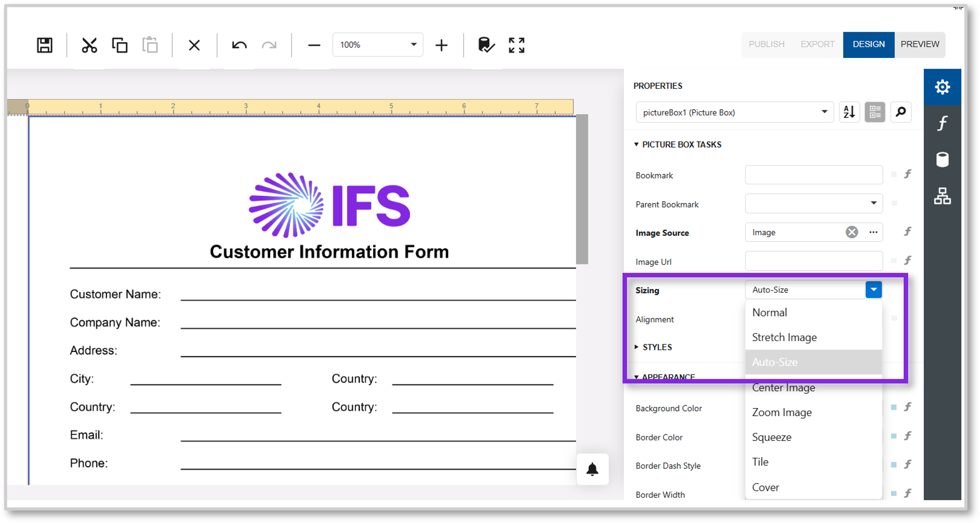Switch to the Preview tab
The image size is (980, 523).
point(920,44)
